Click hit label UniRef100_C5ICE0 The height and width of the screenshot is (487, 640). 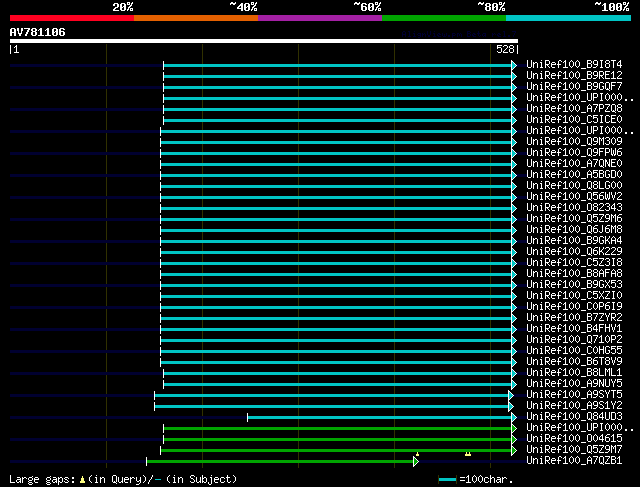coord(574,120)
